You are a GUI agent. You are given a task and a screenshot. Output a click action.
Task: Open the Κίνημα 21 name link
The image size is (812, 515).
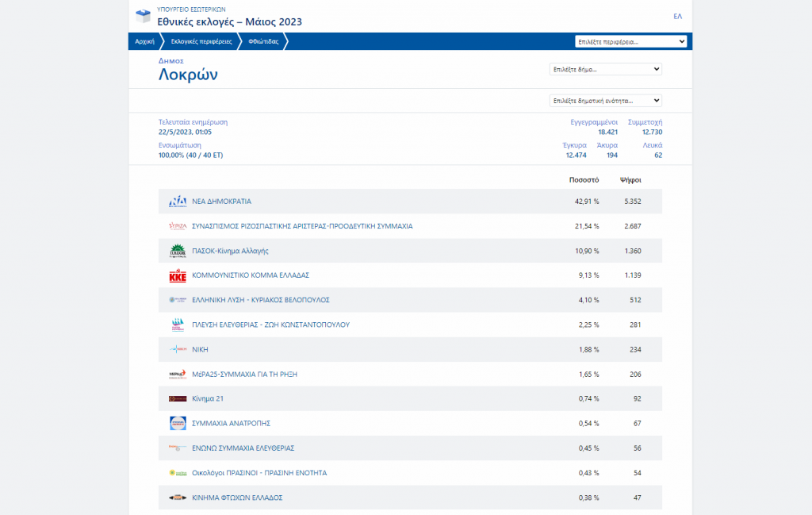point(208,399)
